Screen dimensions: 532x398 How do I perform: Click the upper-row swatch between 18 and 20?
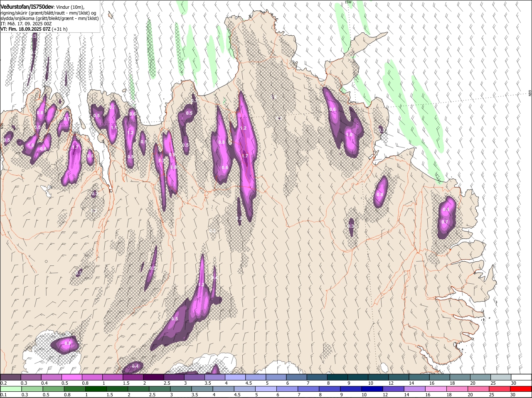(x=460, y=377)
